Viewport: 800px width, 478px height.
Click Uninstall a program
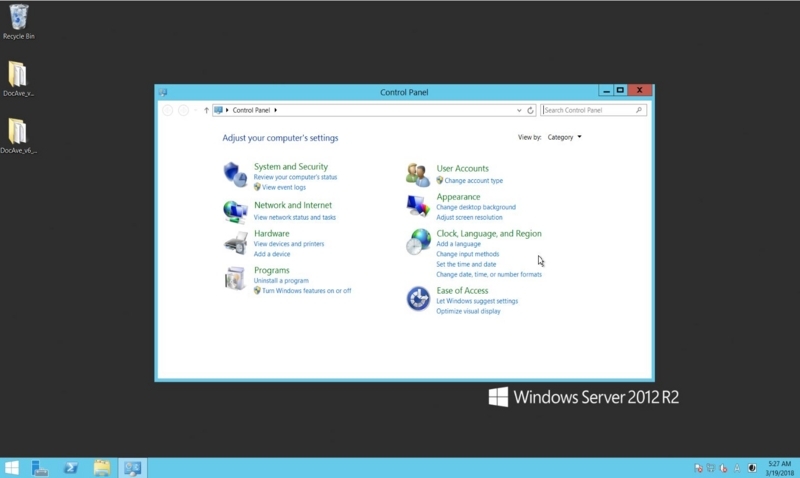coord(281,281)
